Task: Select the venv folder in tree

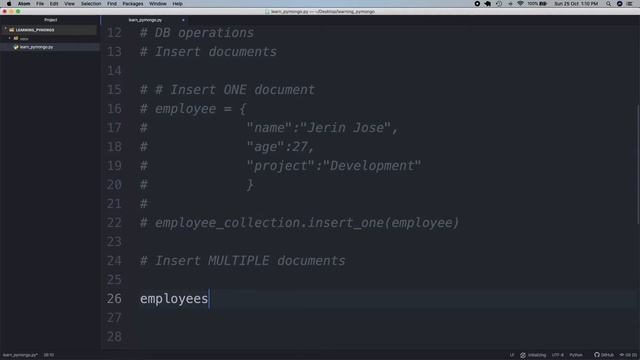Action: click(24, 39)
